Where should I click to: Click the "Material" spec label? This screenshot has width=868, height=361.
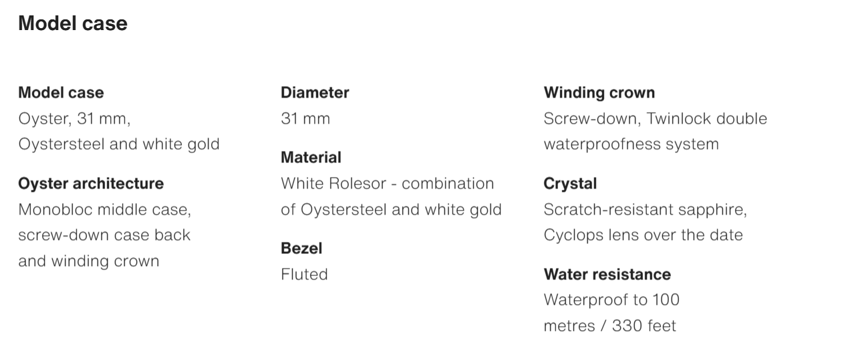[311, 157]
